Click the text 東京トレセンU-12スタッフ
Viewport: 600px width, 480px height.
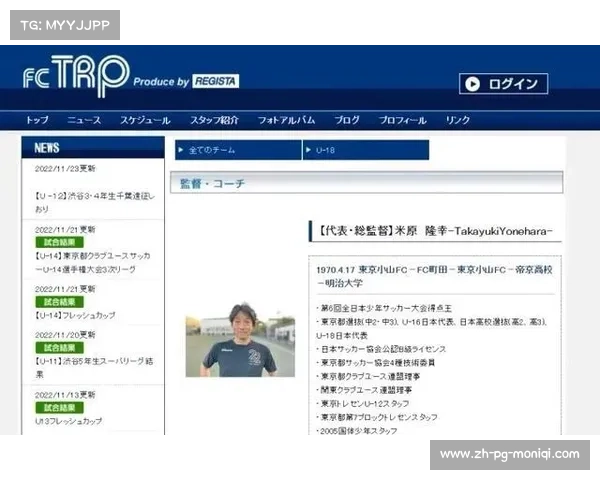pyautogui.click(x=365, y=403)
